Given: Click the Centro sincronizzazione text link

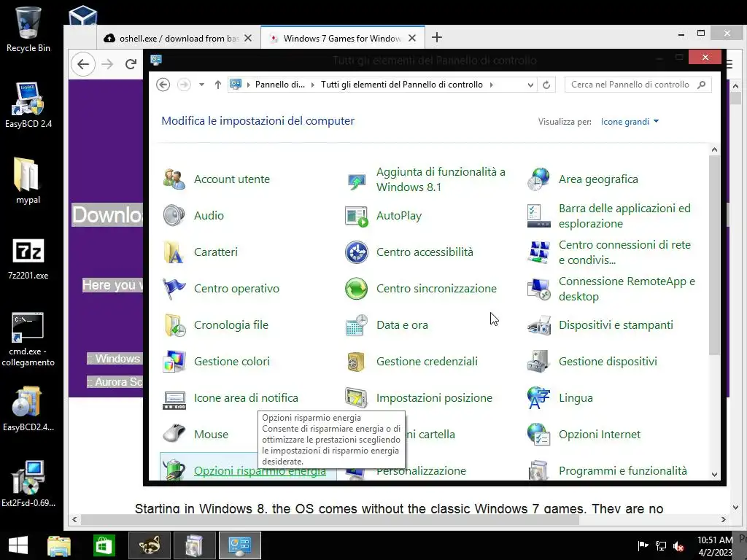Looking at the screenshot, I should point(436,289).
